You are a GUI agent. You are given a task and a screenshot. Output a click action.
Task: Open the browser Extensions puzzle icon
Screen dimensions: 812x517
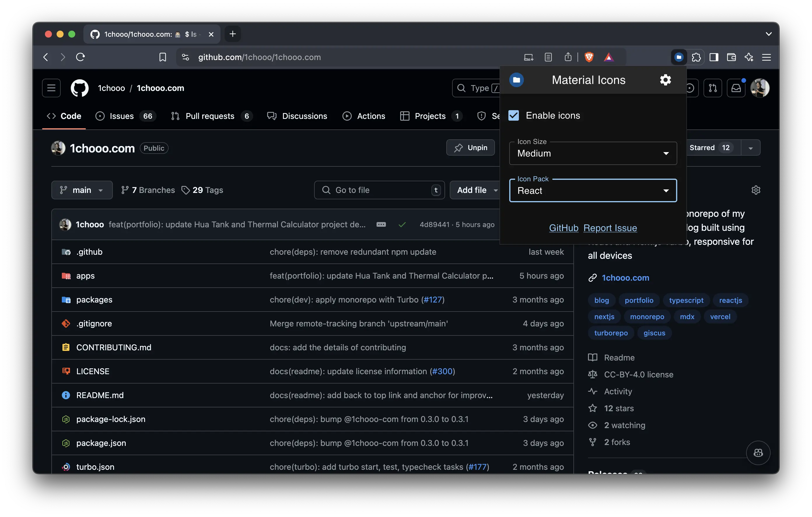click(x=696, y=57)
